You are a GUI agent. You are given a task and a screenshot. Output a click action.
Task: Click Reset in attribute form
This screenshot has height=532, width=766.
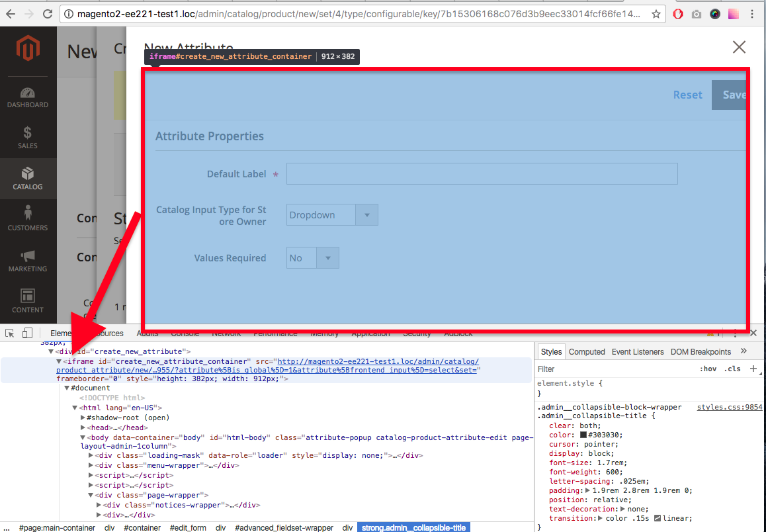point(687,95)
